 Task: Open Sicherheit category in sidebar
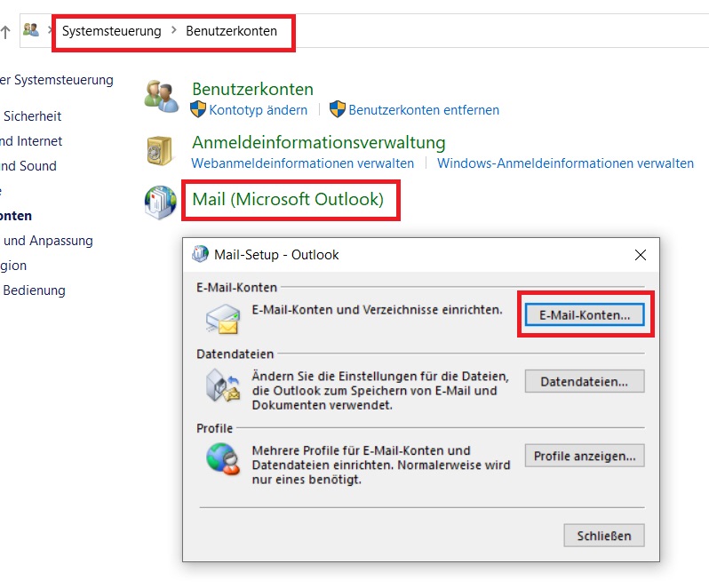pyautogui.click(x=33, y=116)
